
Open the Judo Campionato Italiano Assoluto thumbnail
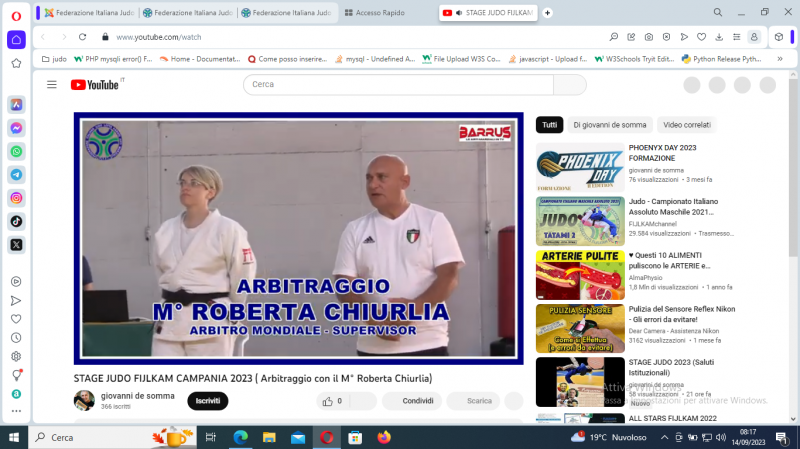click(x=580, y=221)
